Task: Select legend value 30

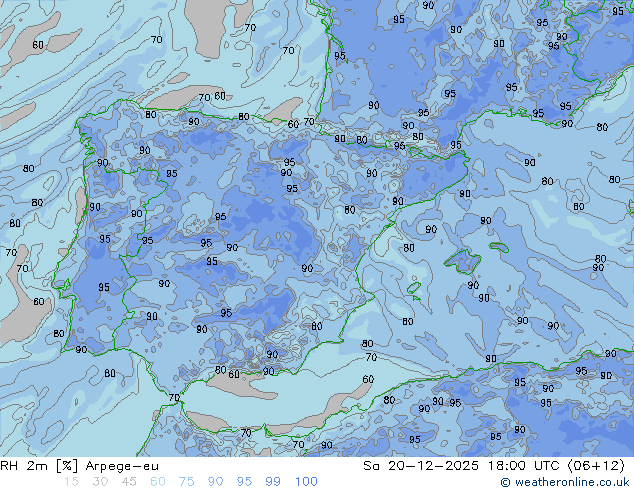Action: coord(100,482)
